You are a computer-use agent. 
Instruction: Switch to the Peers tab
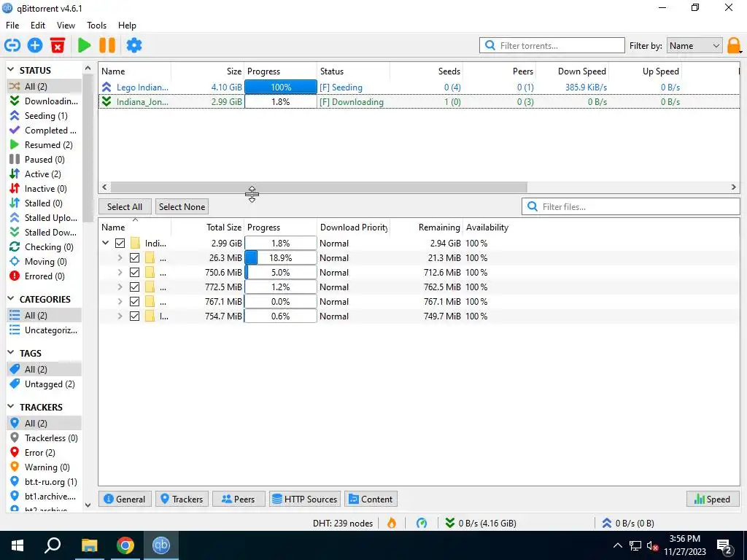point(239,499)
